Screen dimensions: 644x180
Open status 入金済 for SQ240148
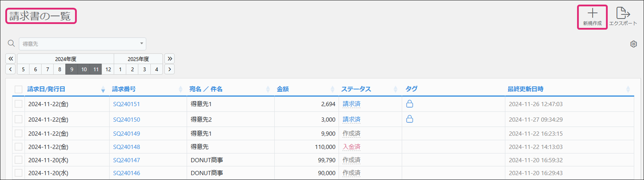[x=351, y=147]
